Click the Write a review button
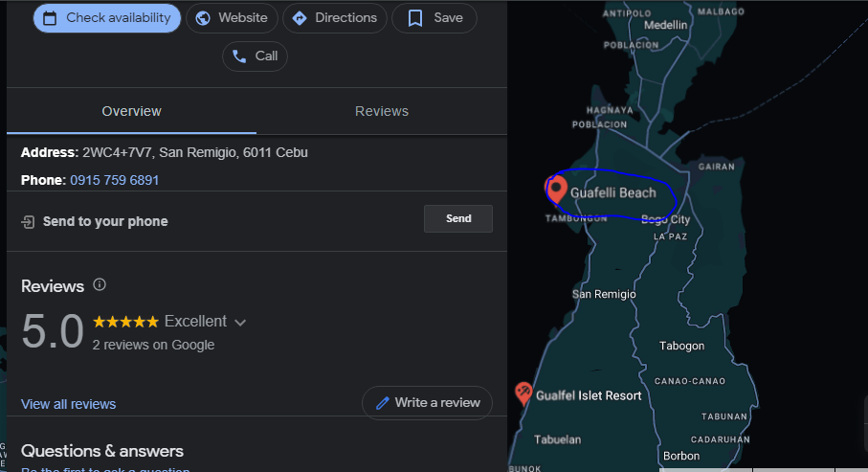868x472 pixels. click(x=427, y=403)
